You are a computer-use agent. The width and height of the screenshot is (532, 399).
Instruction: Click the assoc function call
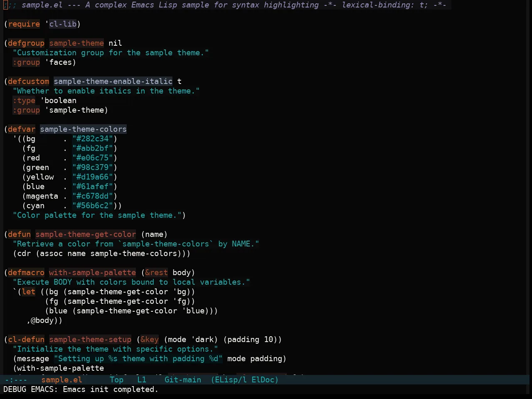52,254
